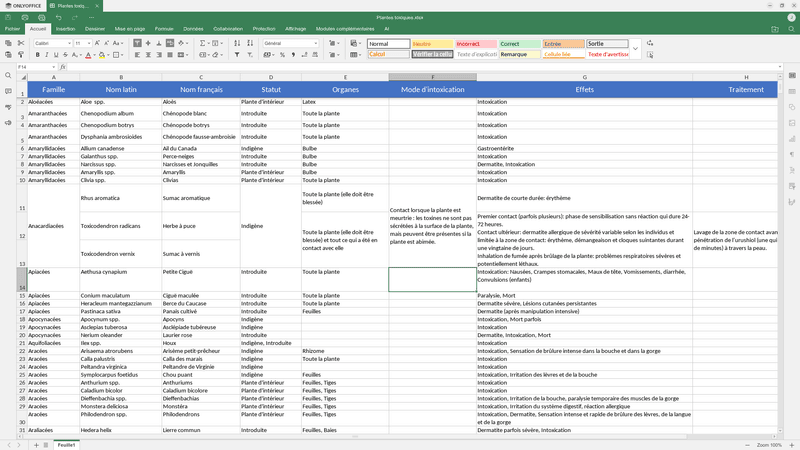Click the Undo arrow
Viewport: 800px width, 450px height.
coord(58,17)
